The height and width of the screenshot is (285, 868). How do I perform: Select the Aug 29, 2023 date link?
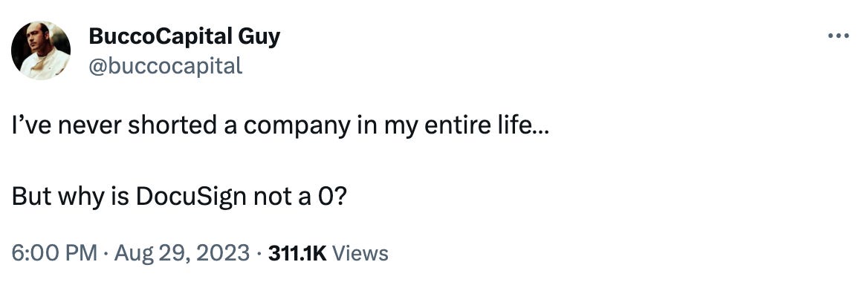(181, 254)
